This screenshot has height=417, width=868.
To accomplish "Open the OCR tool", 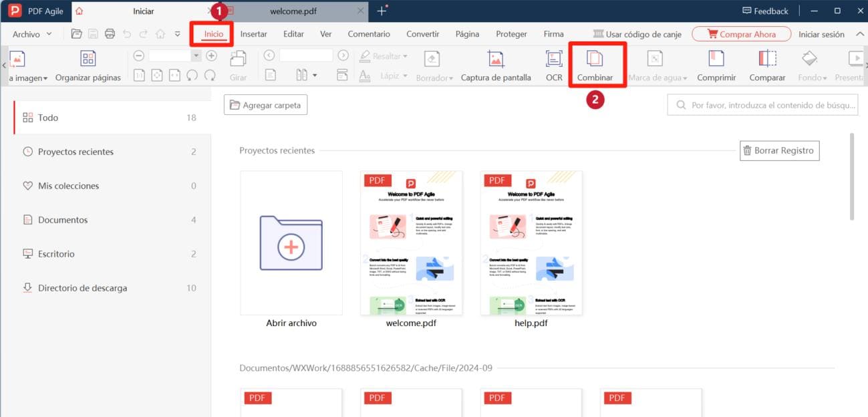I will pos(554,65).
